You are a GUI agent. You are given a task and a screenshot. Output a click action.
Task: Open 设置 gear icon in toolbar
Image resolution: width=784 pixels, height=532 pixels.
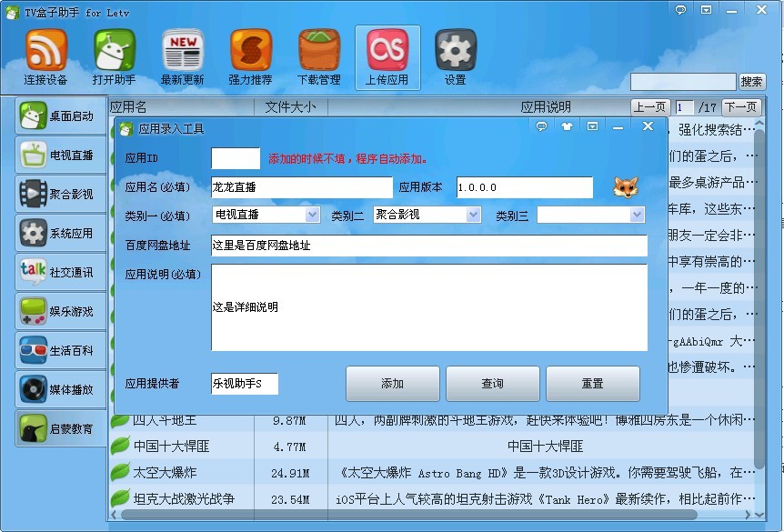click(x=456, y=50)
